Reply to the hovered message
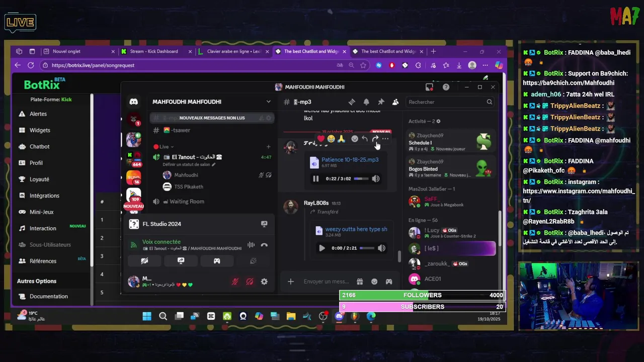Screen dimensions: 644x362 (365, 139)
